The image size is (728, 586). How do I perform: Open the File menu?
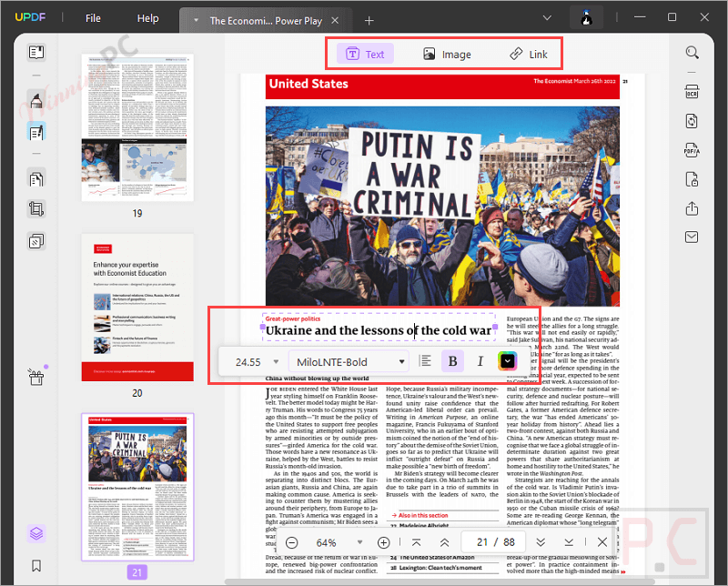(x=93, y=18)
